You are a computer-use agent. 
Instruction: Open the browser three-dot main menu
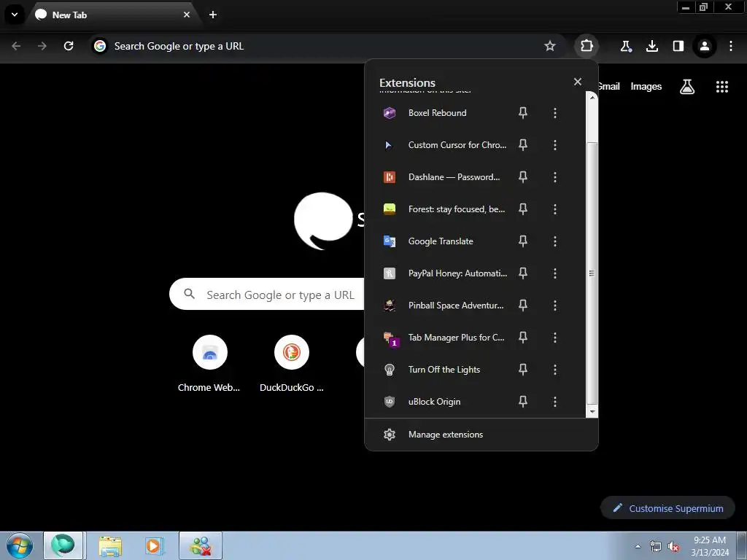(731, 46)
